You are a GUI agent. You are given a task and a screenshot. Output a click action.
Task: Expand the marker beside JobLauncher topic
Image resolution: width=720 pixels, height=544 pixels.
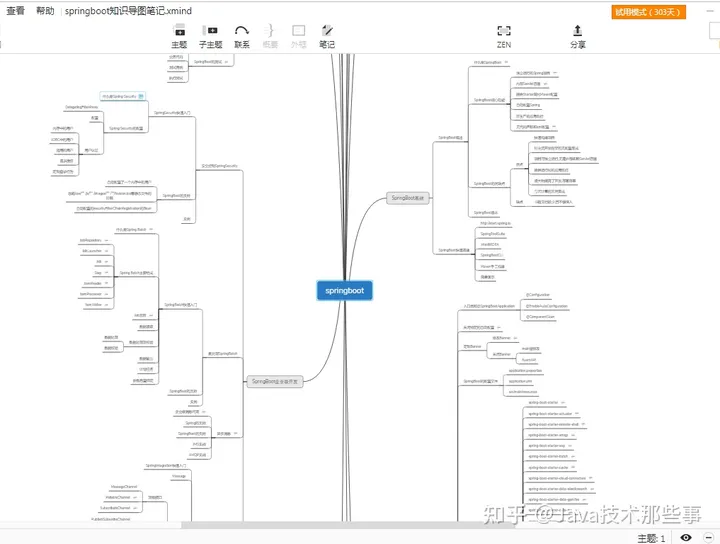(107, 251)
